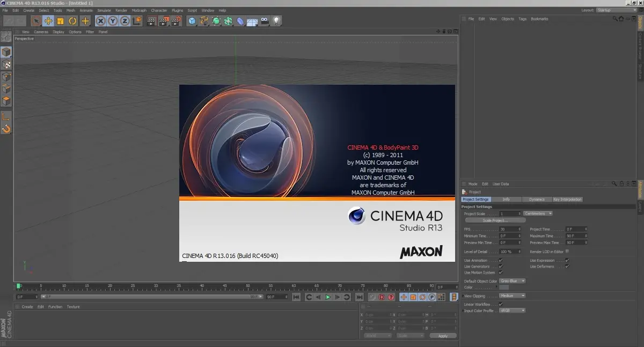The width and height of the screenshot is (644, 347).
Task: Enable Polygons mode in left palette
Action: coord(6,100)
